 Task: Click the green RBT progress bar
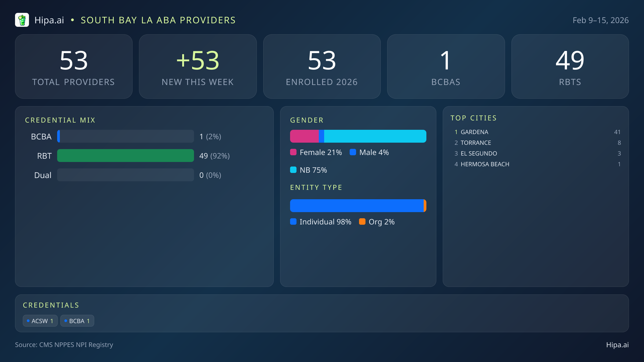coord(125,156)
